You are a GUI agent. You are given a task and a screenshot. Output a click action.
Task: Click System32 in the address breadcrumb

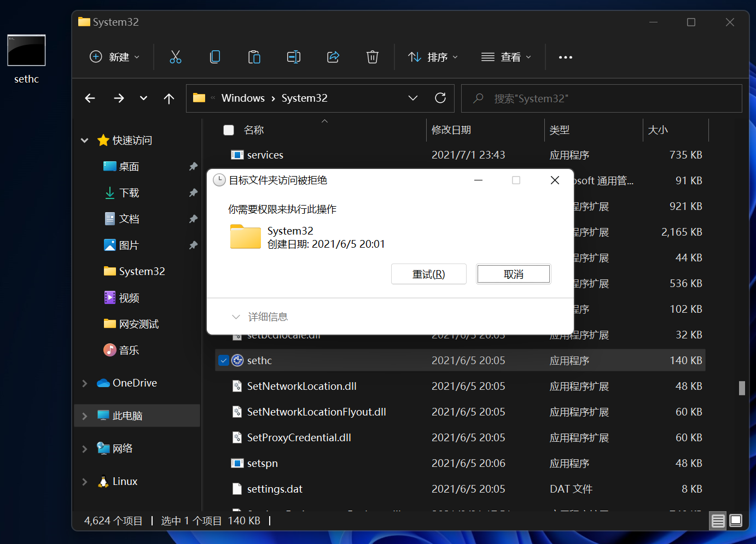tap(305, 98)
